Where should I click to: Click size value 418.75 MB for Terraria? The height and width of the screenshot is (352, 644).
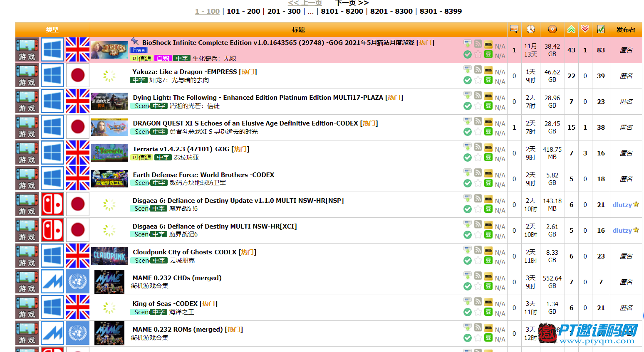[552, 153]
